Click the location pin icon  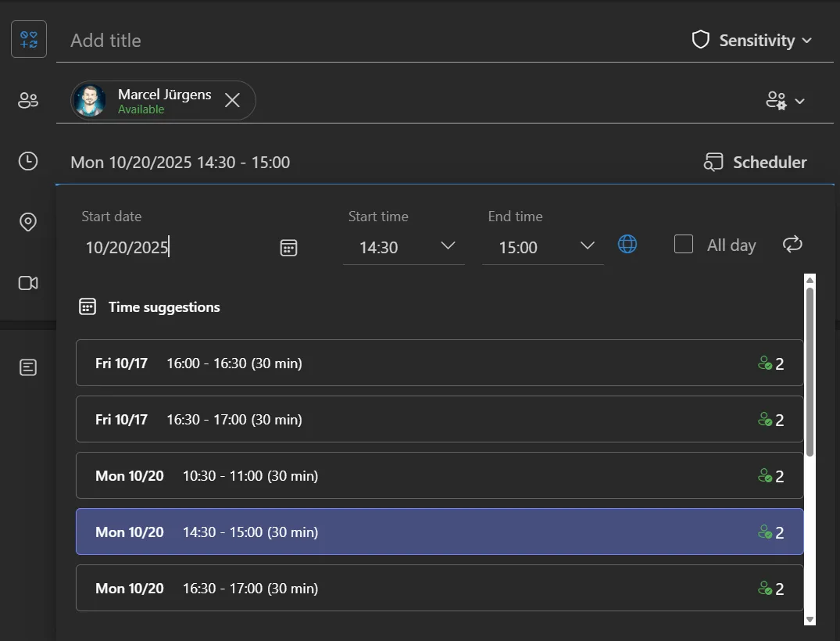28,223
